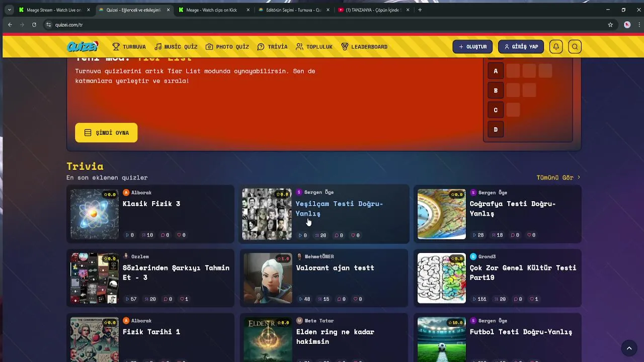644x362 pixels.
Task: Open the Valorant ajan testt thumbnail
Action: 268,278
